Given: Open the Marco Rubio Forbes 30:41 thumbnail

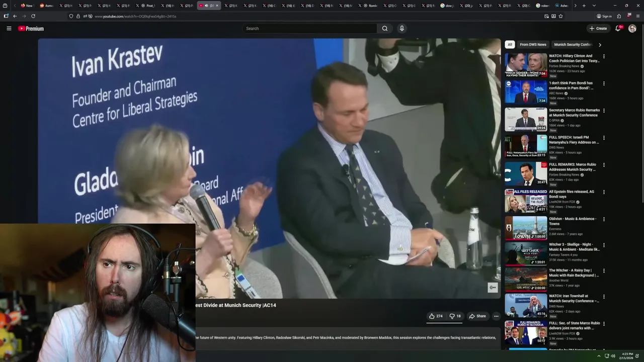Looking at the screenshot, I should pos(526,173).
